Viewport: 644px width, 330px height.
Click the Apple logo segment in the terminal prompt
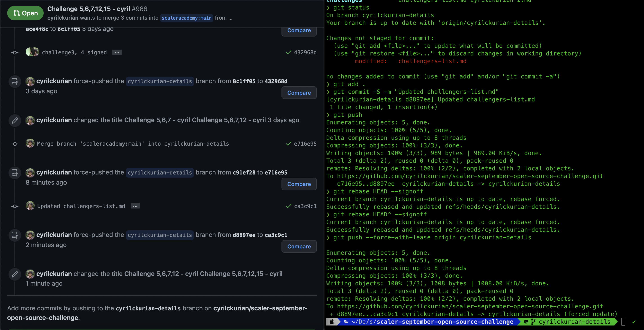[332, 322]
